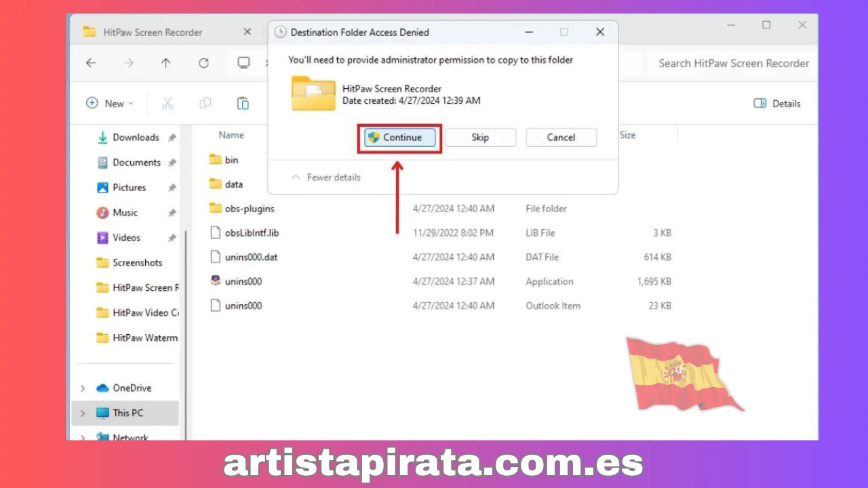Select OneDrive in the sidebar
This screenshot has height=488, width=868.
123,388
